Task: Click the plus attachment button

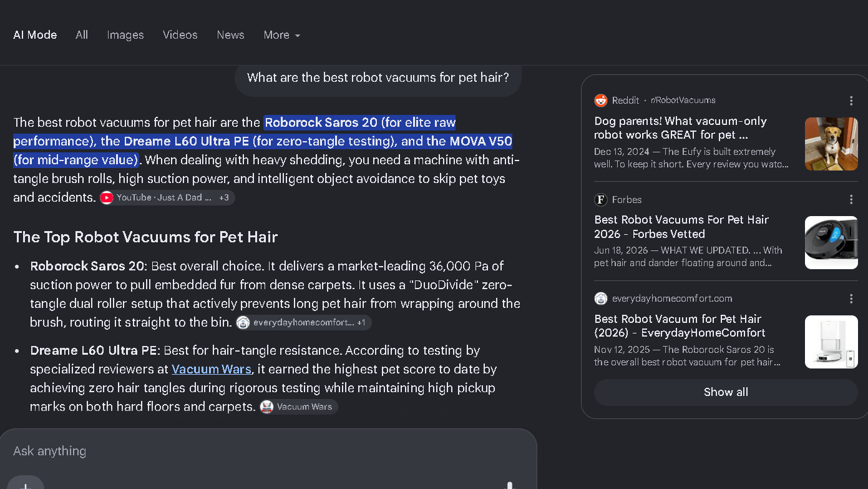Action: 25,484
